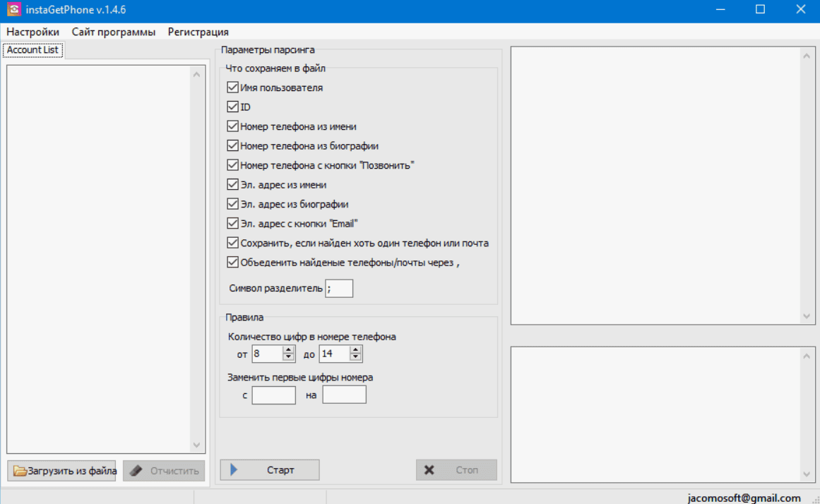Viewport: 820px width, 504px height.
Task: Increase the 'от' digit count spinner
Action: tap(288, 350)
